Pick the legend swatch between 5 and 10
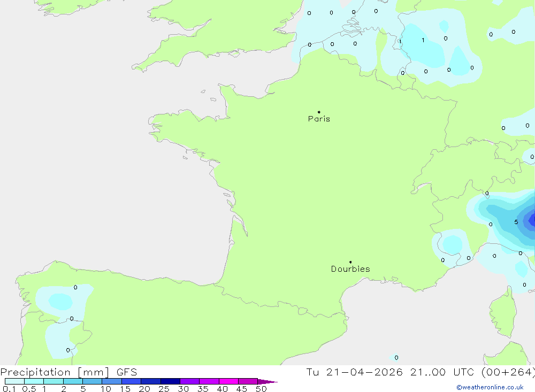 [93, 381]
